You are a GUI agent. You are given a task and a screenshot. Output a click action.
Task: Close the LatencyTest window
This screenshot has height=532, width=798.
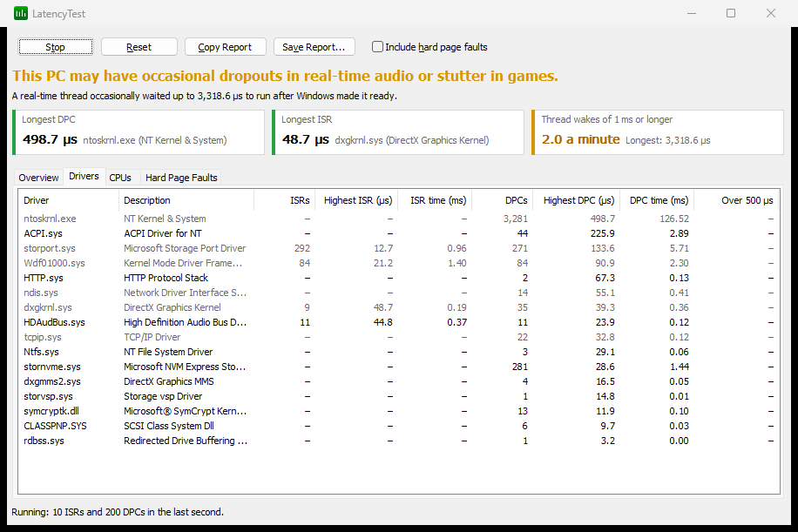coord(770,13)
